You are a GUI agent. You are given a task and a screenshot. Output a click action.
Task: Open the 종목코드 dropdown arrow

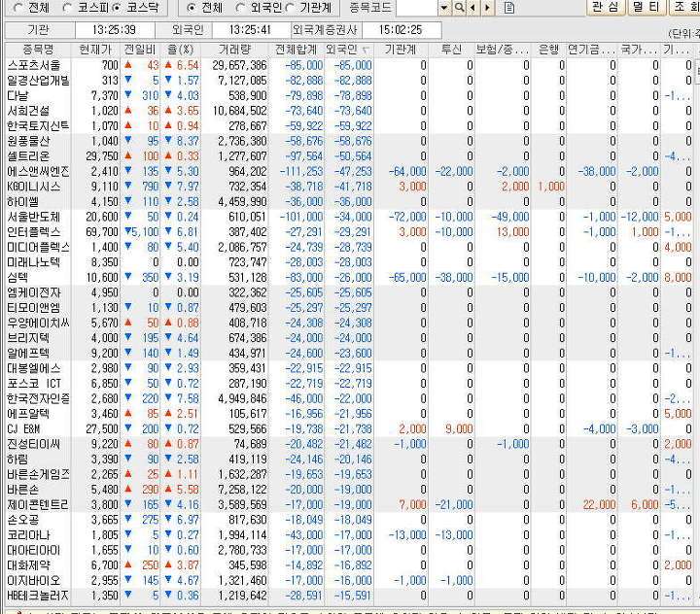click(444, 8)
